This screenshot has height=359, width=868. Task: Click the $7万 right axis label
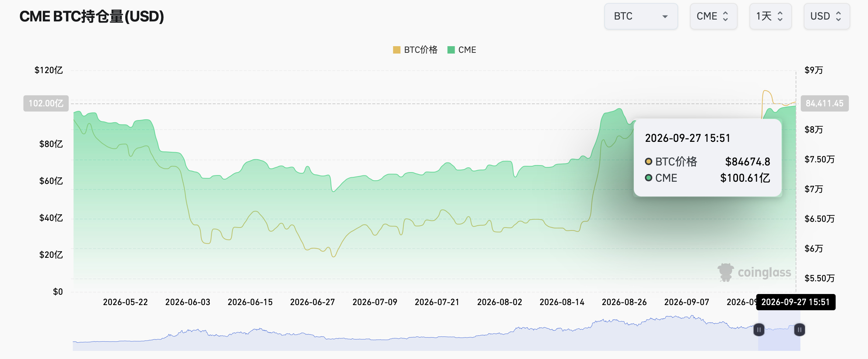[x=814, y=189]
